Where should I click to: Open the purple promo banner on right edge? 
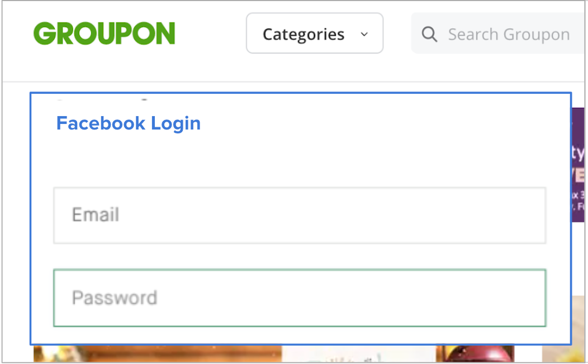pyautogui.click(x=578, y=165)
